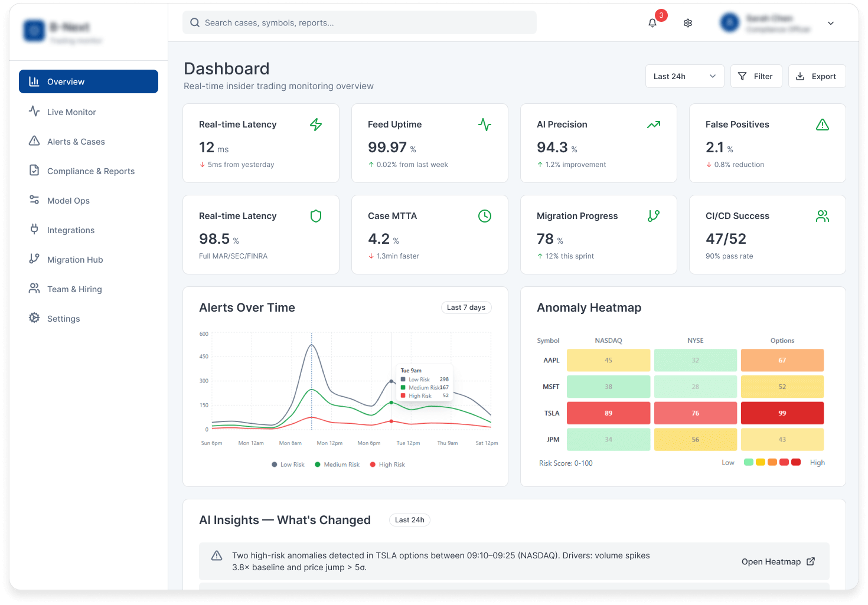Click the TSLA Options heatmap cell 99

pos(782,413)
